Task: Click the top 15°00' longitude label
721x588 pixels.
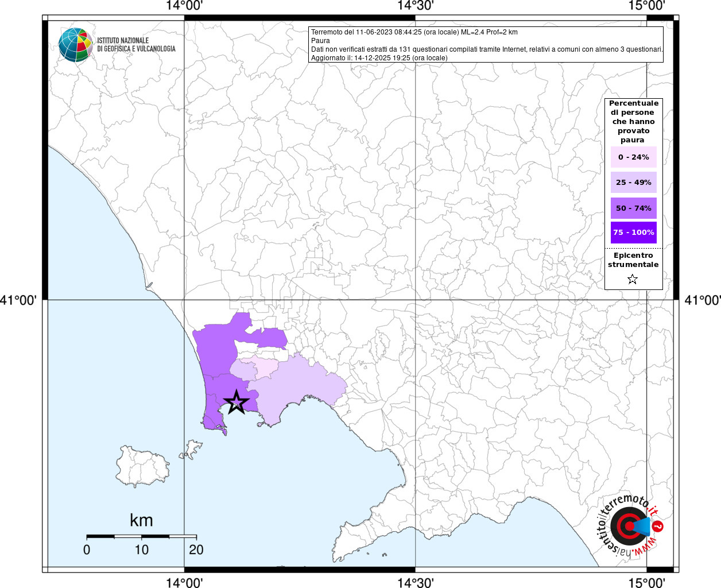Action: pos(647,6)
